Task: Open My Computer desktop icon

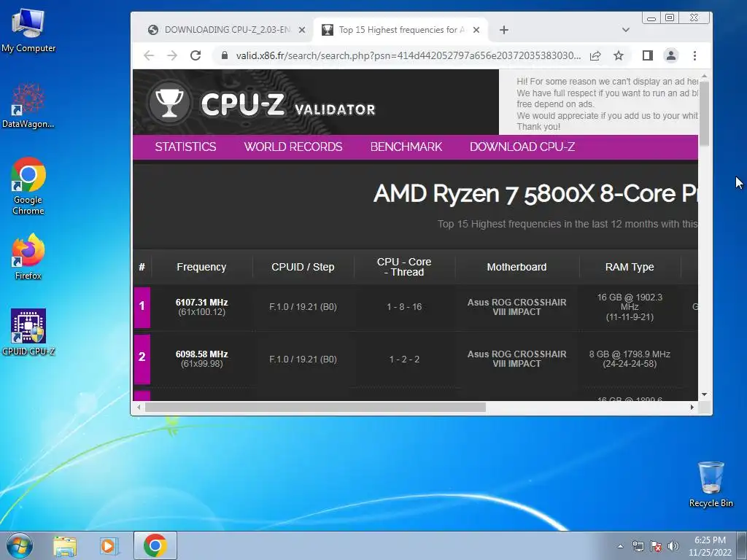Action: (28, 31)
